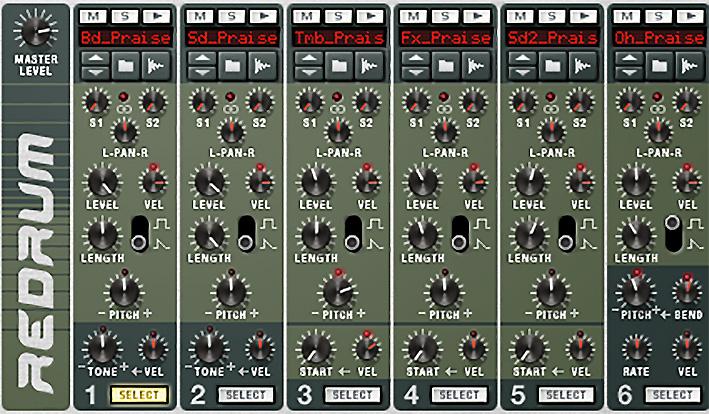Load previous sample with channel 4 up arrow
Image resolution: width=709 pixels, height=414 pixels.
(416, 59)
